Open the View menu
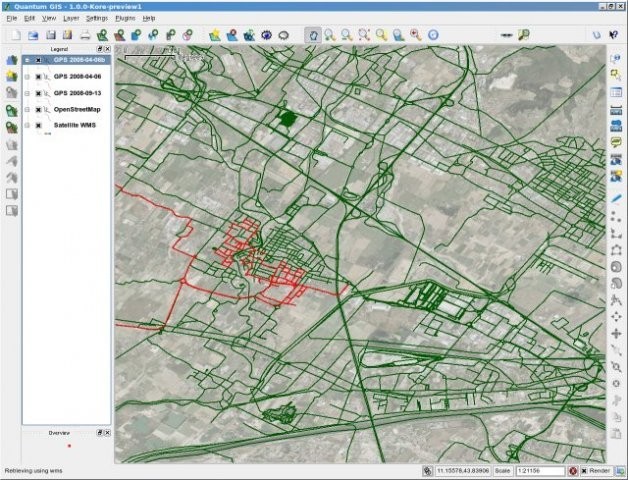This screenshot has height=480, width=628. 49,18
